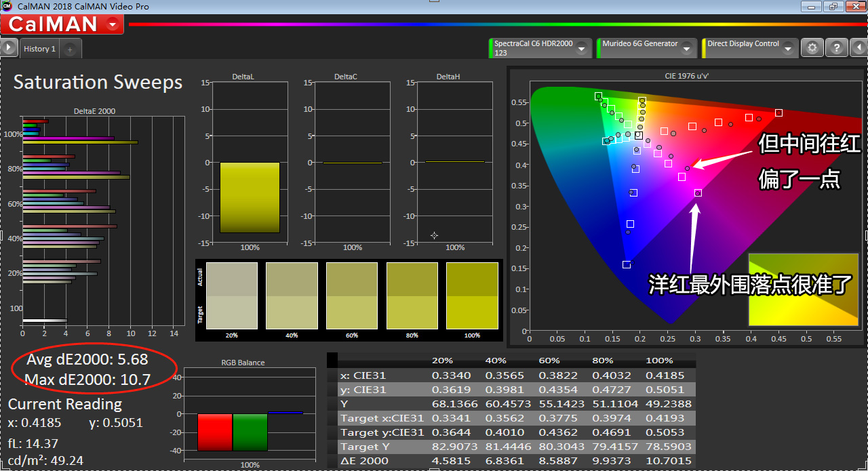
Task: Expand Murideo 6G Generator source dropdown
Action: [x=687, y=48]
